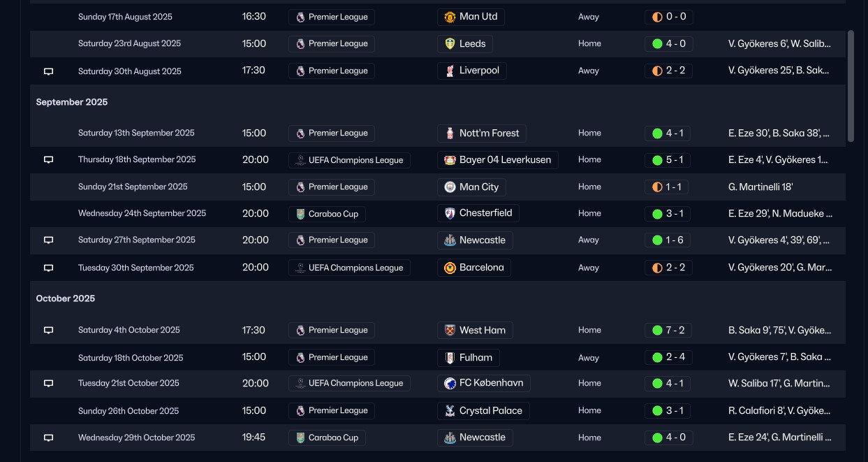Click the Man Utd club badge icon

(x=450, y=17)
